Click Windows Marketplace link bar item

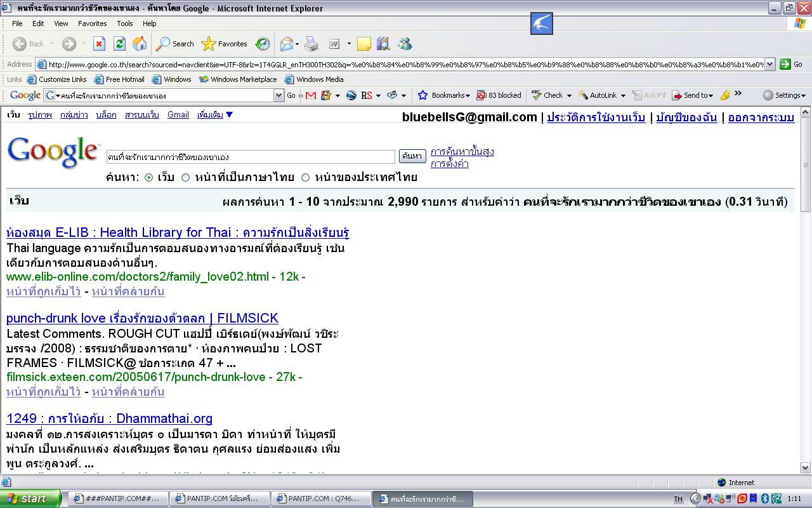pyautogui.click(x=238, y=79)
